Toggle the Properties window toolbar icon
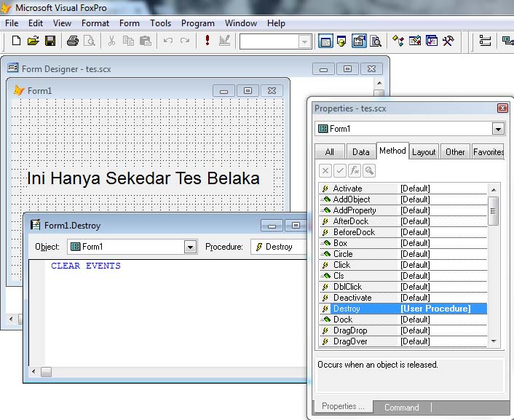Screen dimensions: 514x420 359,41
